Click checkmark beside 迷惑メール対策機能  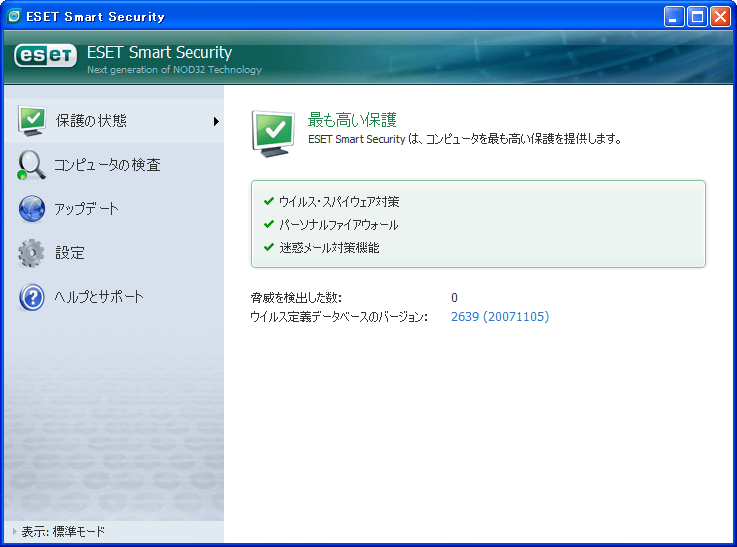click(269, 247)
